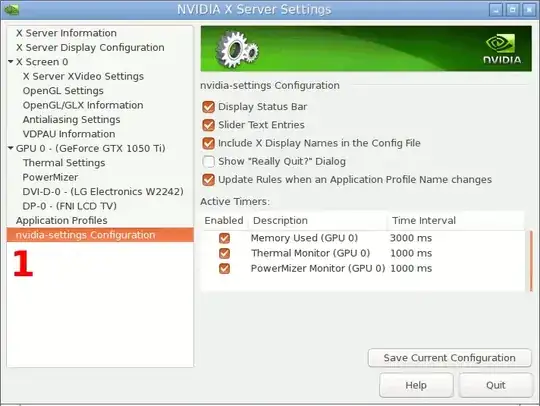The width and height of the screenshot is (540, 406).
Task: Disable the Display Status Bar checkbox
Action: (208, 107)
